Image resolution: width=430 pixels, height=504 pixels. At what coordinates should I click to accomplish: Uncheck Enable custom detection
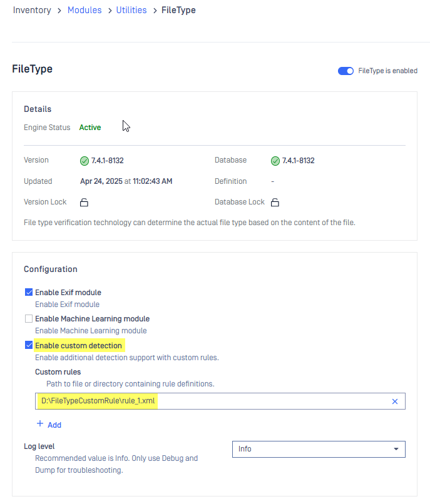(29, 345)
